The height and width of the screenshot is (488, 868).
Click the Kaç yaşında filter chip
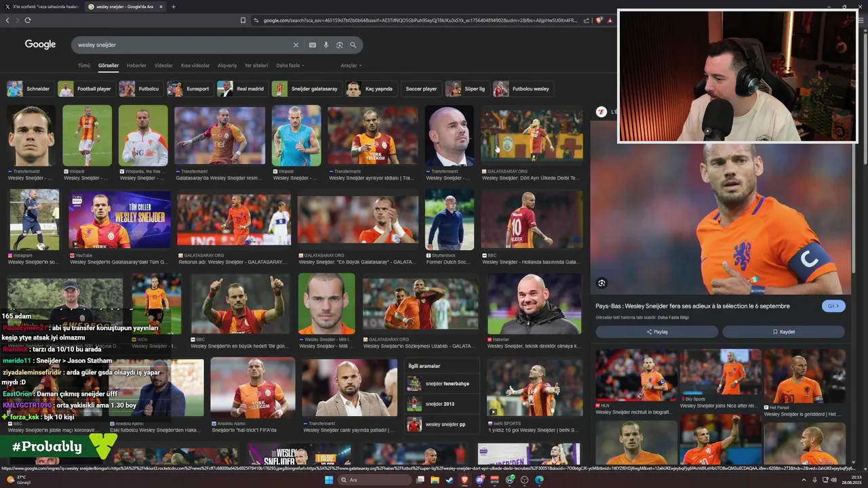click(x=370, y=89)
